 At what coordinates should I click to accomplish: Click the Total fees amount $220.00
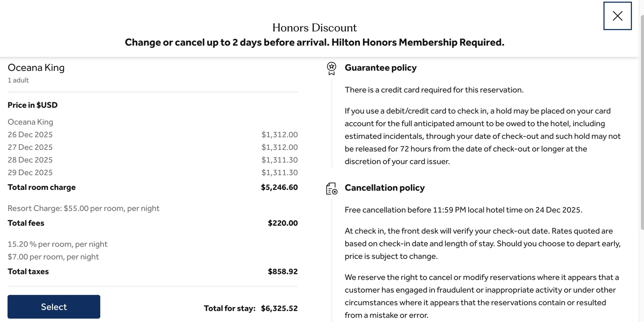click(282, 223)
